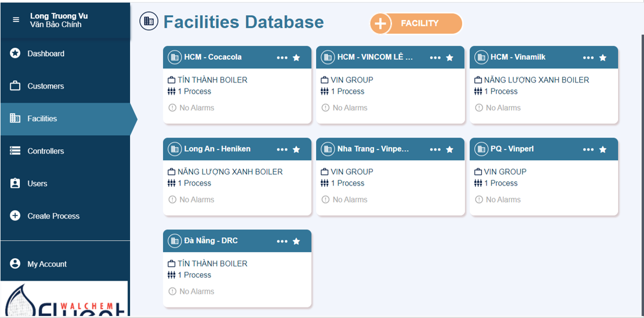The height and width of the screenshot is (318, 644).
Task: Click the PQ - Vinperl card building icon
Action: point(481,149)
